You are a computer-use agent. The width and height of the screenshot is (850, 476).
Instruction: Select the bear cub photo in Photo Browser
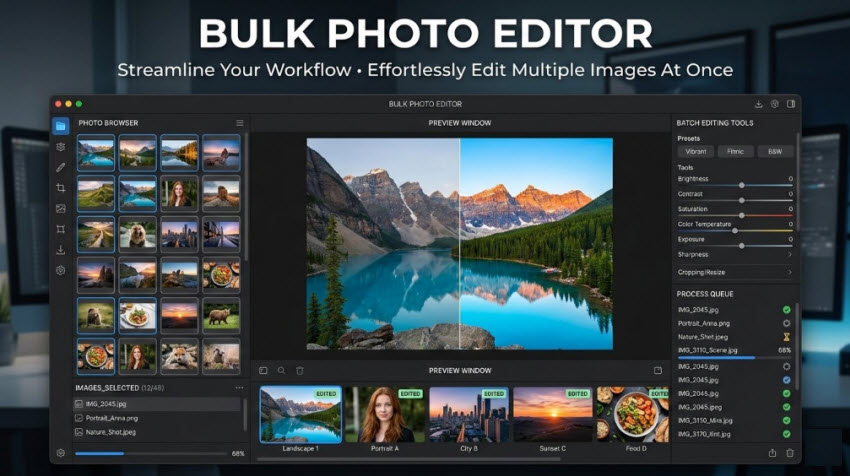[138, 235]
